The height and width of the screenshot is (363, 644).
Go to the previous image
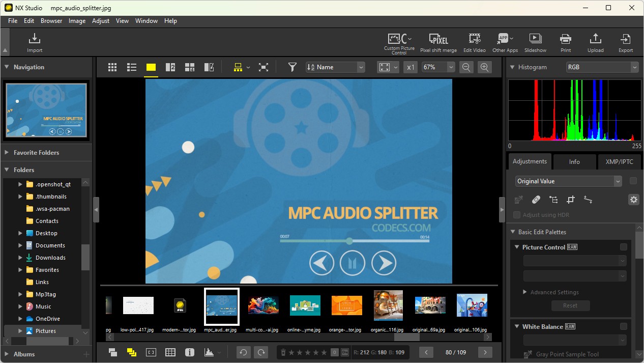426,352
